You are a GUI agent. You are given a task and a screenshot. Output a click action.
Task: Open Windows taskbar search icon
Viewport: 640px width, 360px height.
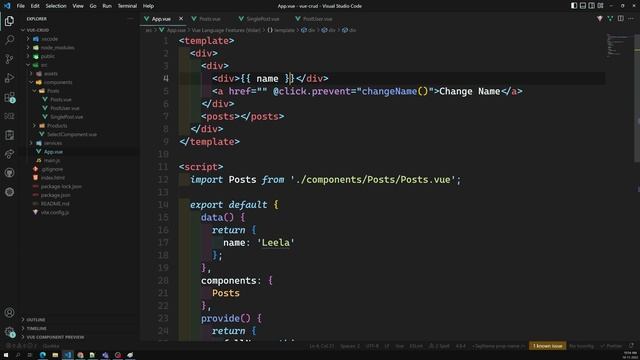(18, 355)
